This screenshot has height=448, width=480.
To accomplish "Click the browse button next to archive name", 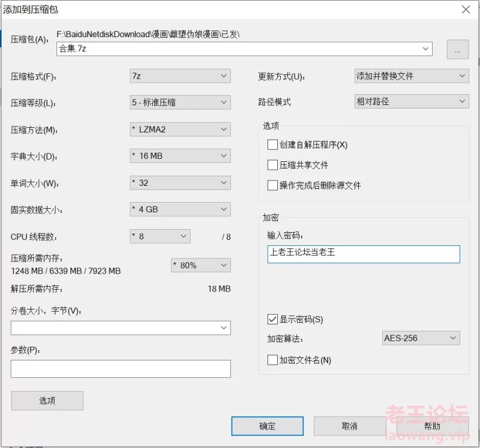I will click(457, 49).
